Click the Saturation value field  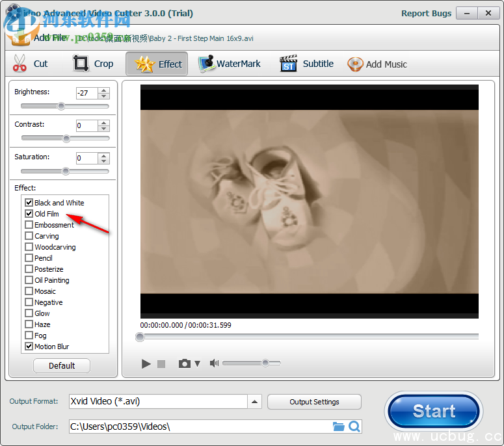[86, 158]
